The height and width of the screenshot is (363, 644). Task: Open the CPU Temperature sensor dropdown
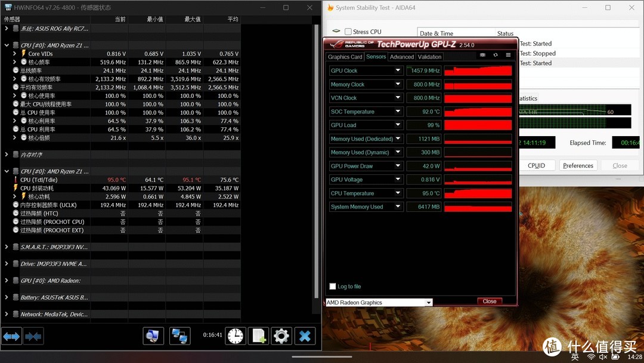[x=398, y=193]
